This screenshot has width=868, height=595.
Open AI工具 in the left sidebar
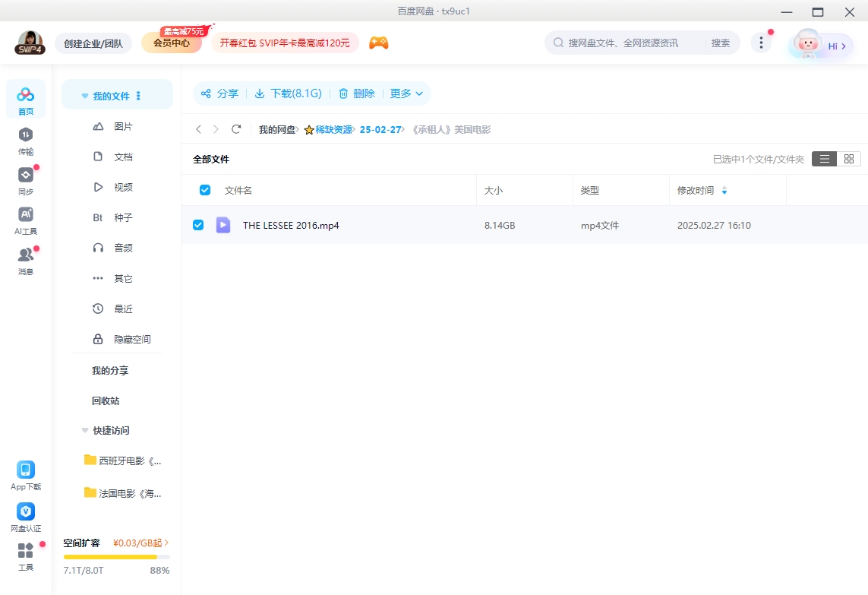(26, 215)
